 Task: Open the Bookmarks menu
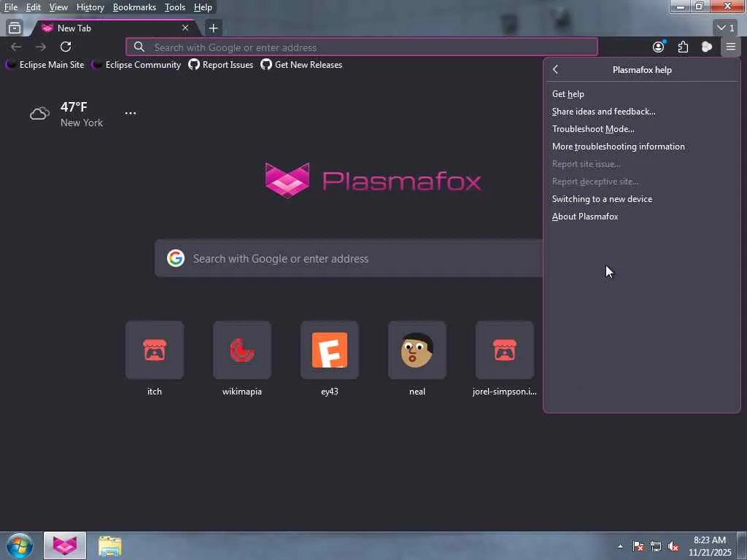(x=134, y=7)
